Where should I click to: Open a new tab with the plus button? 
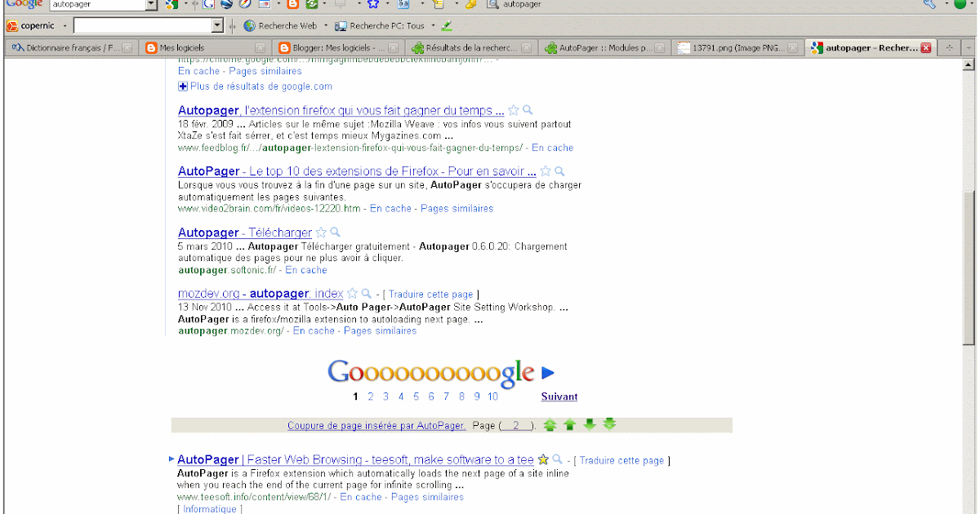coord(949,48)
